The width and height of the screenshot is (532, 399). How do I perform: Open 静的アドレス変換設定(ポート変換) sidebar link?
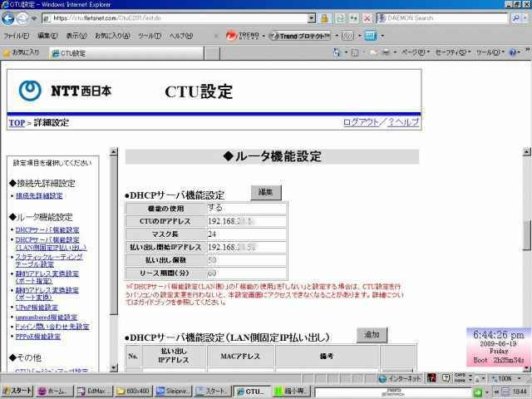click(47, 293)
